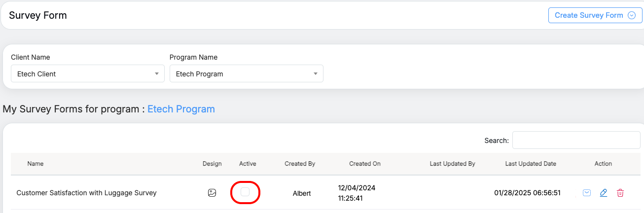Click the Active column header

tap(248, 164)
